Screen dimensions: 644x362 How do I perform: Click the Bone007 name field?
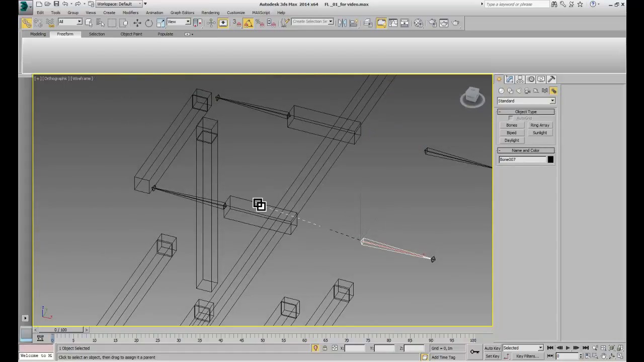tap(522, 159)
